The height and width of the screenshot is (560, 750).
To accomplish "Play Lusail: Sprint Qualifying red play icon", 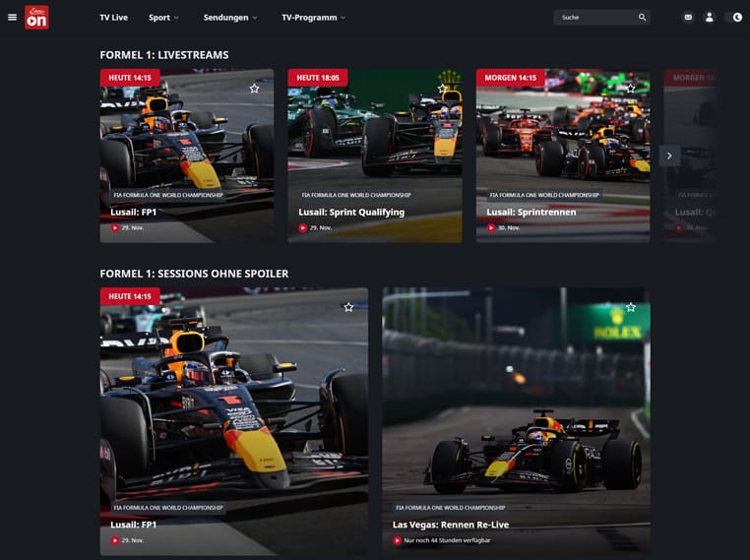I will click(303, 228).
